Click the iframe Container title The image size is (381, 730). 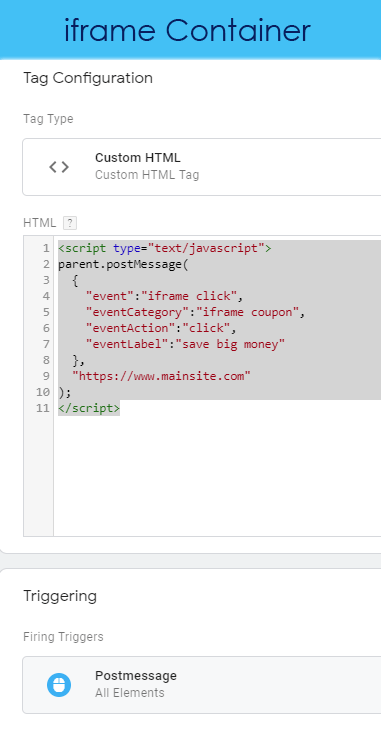187,30
